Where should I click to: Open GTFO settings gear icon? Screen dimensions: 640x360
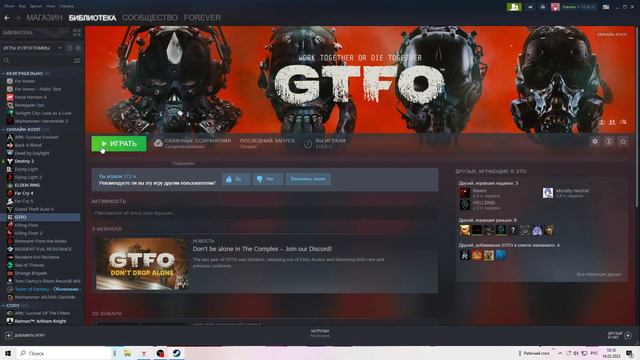pyautogui.click(x=595, y=141)
